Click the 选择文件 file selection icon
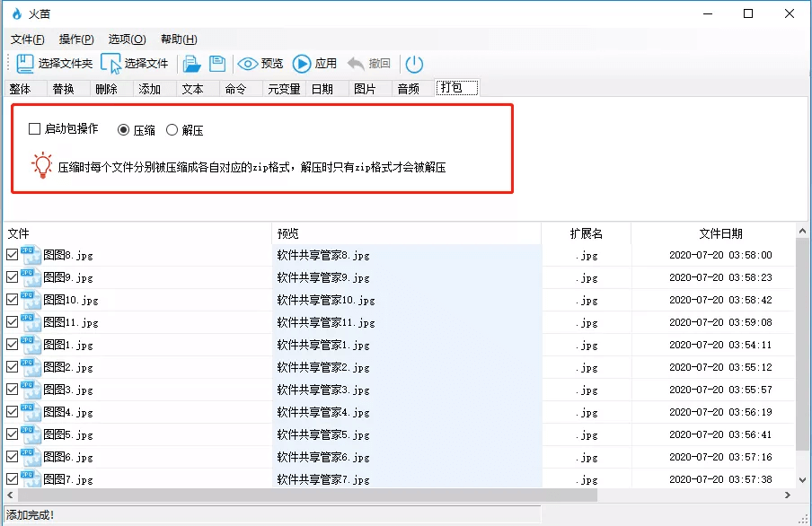The height and width of the screenshot is (526, 812). tap(110, 64)
